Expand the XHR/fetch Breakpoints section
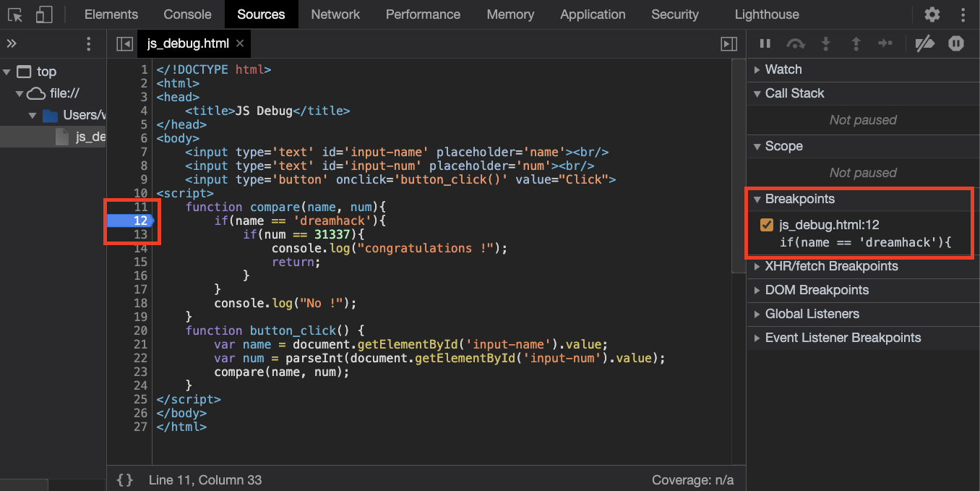The image size is (980, 491). [x=831, y=266]
